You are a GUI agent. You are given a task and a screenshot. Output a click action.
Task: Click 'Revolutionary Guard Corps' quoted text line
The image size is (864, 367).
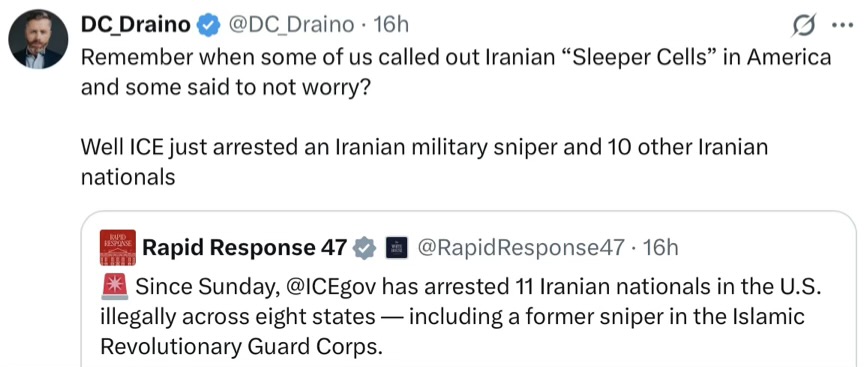[241, 346]
